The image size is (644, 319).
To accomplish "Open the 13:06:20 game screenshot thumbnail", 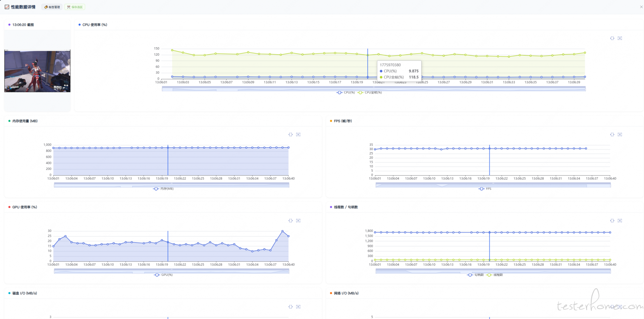I will (37, 71).
